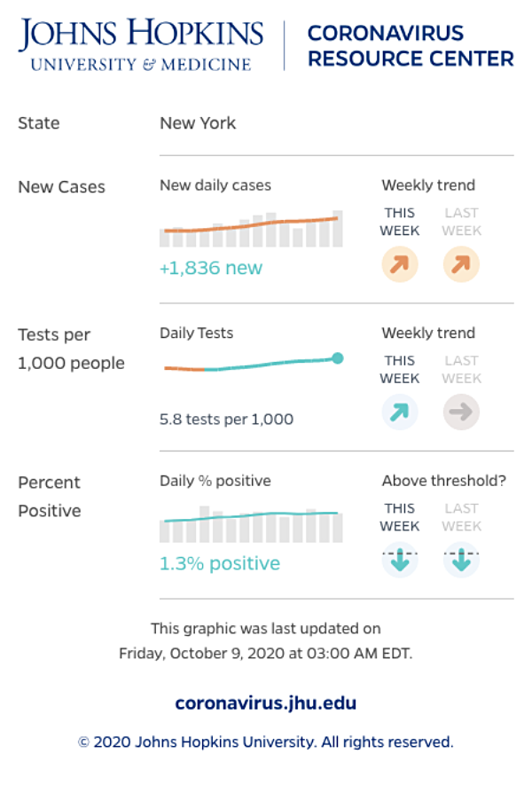Click Tests last week gray flat arrow
The image size is (532, 785).
(x=461, y=412)
